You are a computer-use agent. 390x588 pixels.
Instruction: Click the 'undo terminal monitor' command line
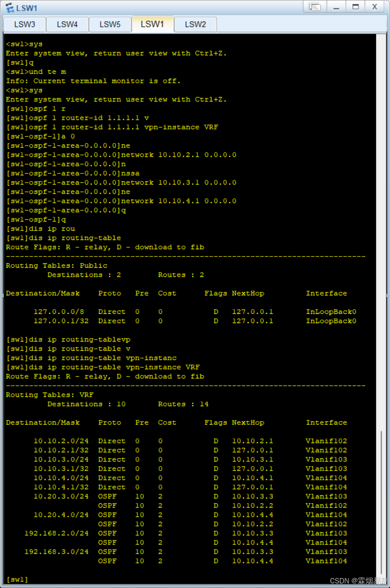pos(36,72)
